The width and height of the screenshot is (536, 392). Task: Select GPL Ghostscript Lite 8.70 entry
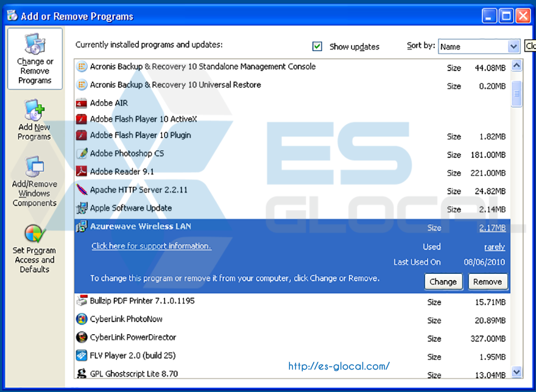(292, 373)
